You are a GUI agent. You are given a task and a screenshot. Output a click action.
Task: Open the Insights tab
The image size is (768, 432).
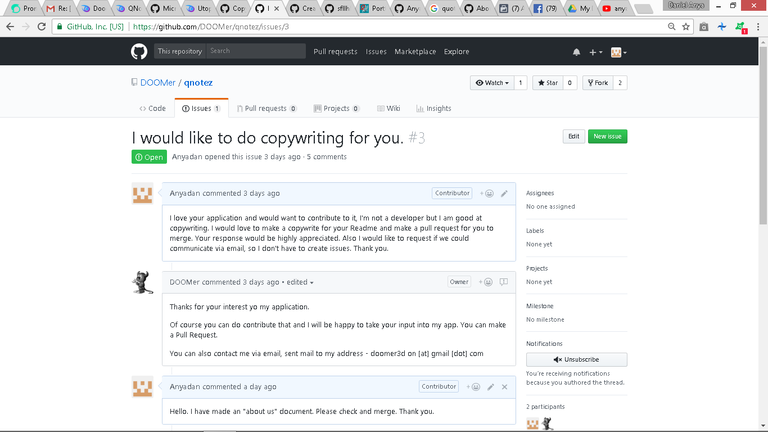[433, 108]
